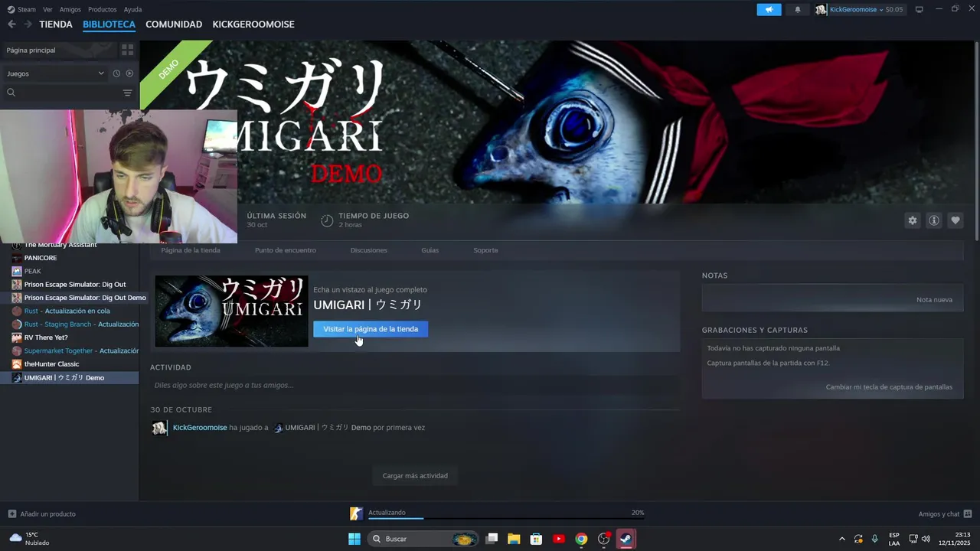Click Nota nueva
The height and width of the screenshot is (551, 980).
tap(934, 299)
